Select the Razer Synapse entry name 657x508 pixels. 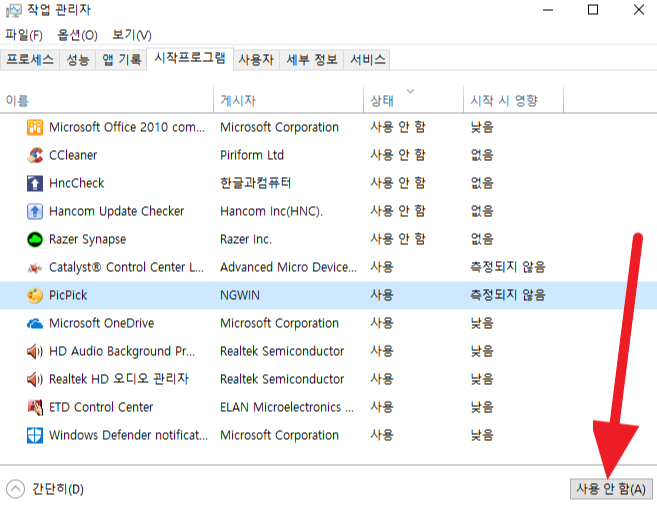[x=88, y=239]
